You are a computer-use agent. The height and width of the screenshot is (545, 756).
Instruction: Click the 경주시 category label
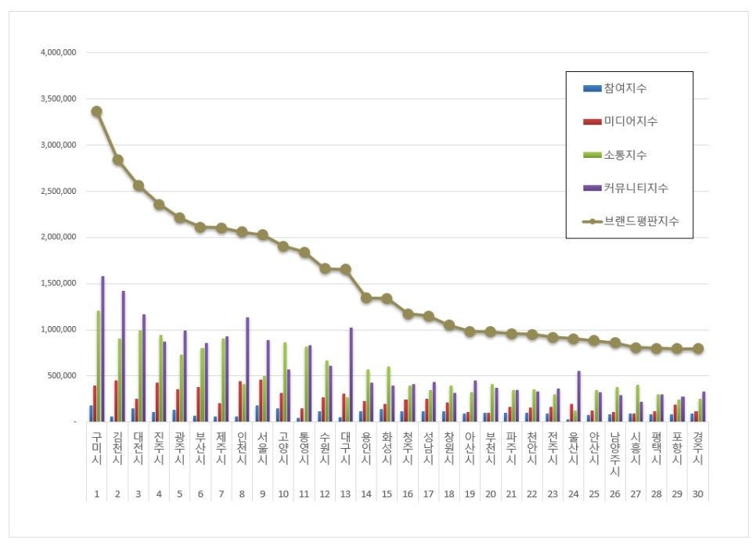pyautogui.click(x=698, y=448)
